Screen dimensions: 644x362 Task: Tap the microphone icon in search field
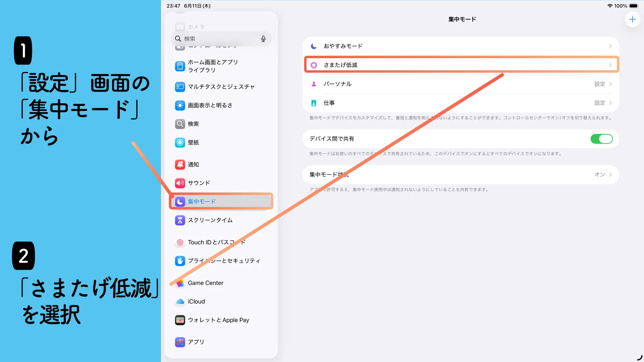(263, 39)
